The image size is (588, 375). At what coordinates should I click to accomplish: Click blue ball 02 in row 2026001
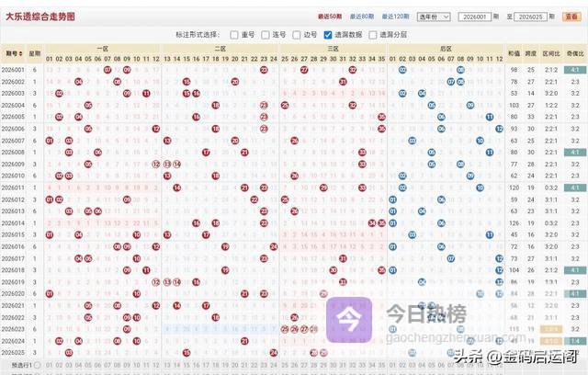(402, 69)
